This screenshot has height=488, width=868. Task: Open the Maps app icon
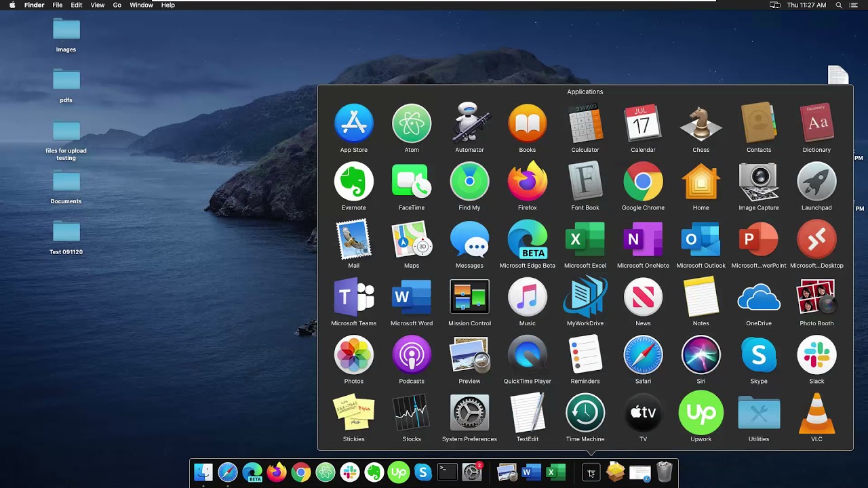(412, 239)
